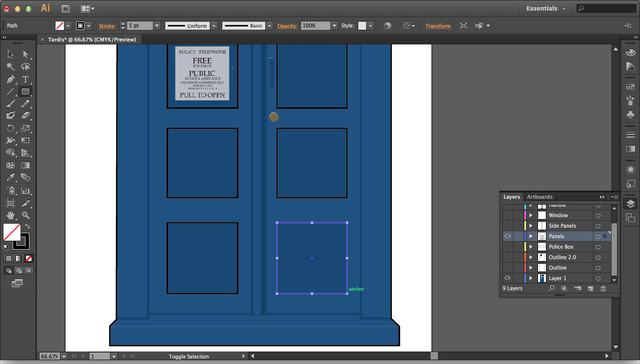
Task: Select the Selection tool arrow
Action: [x=10, y=54]
